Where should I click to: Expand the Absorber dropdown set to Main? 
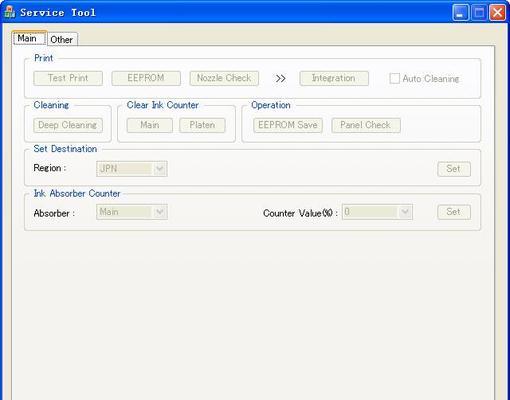pos(132,212)
